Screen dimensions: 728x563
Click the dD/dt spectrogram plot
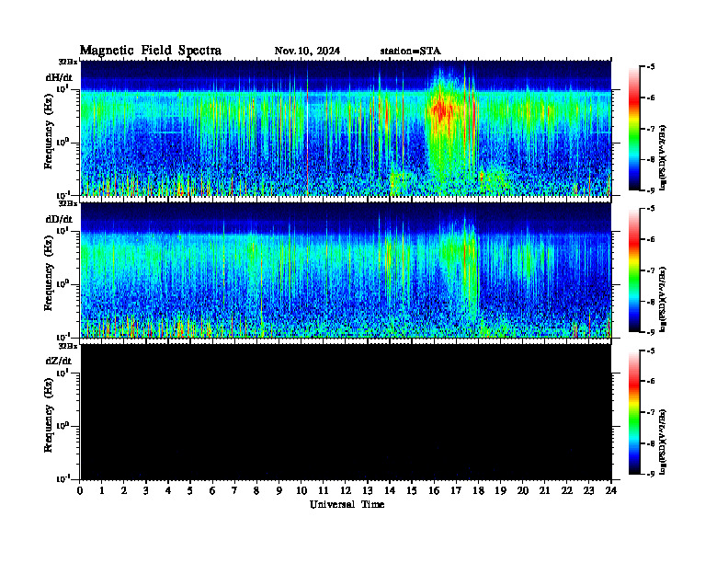[x=346, y=270]
